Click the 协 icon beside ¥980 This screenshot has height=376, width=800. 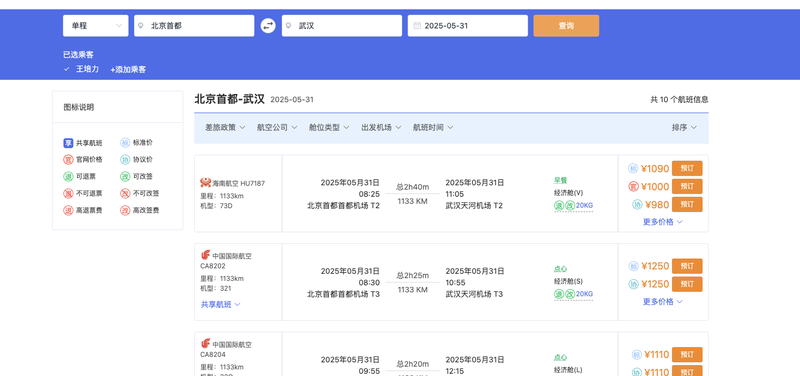point(637,205)
